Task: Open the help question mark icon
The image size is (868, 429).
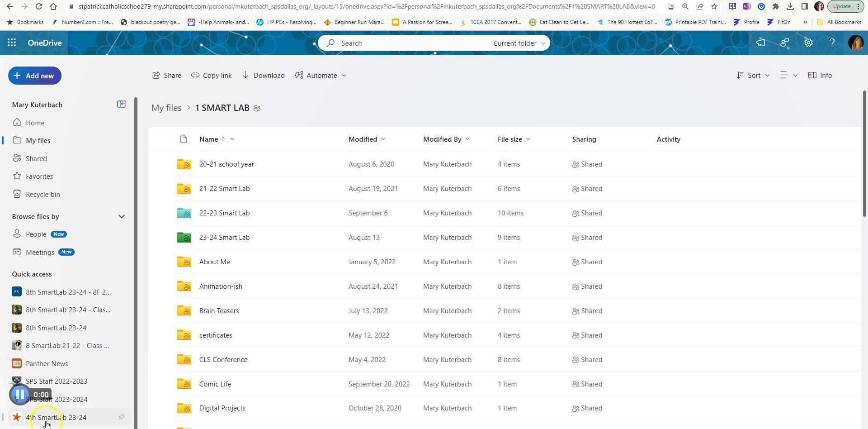Action: (832, 43)
